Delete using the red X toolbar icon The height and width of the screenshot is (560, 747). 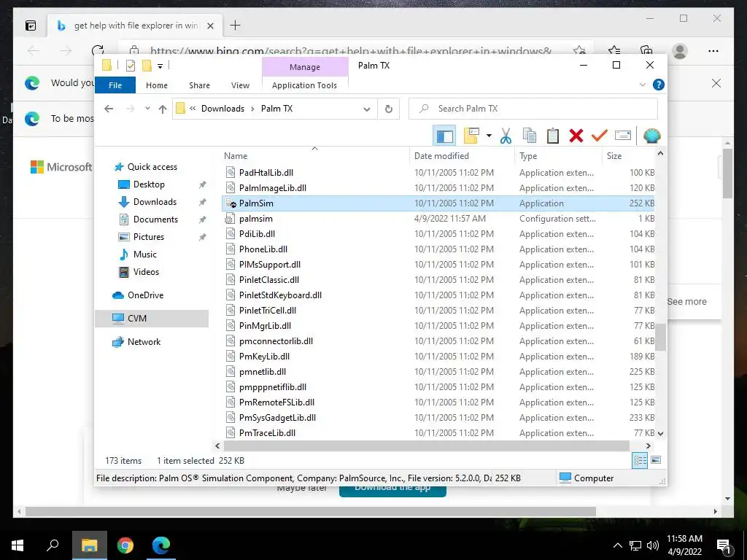pyautogui.click(x=576, y=136)
